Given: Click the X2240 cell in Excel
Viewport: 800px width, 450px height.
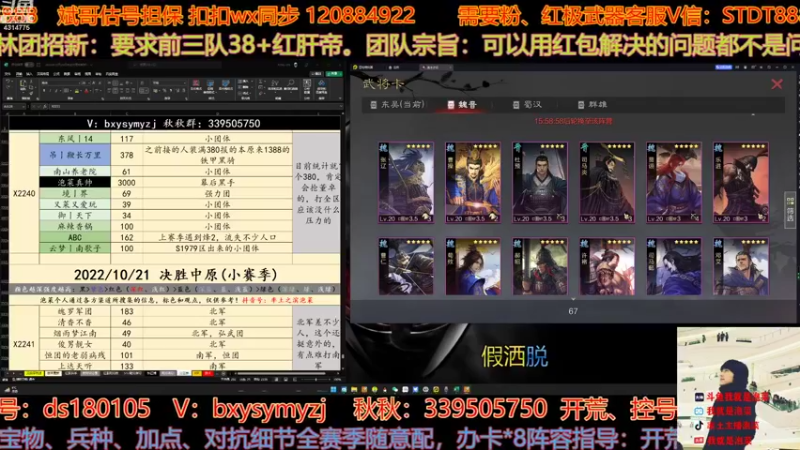Looking at the screenshot, I should coord(24,193).
